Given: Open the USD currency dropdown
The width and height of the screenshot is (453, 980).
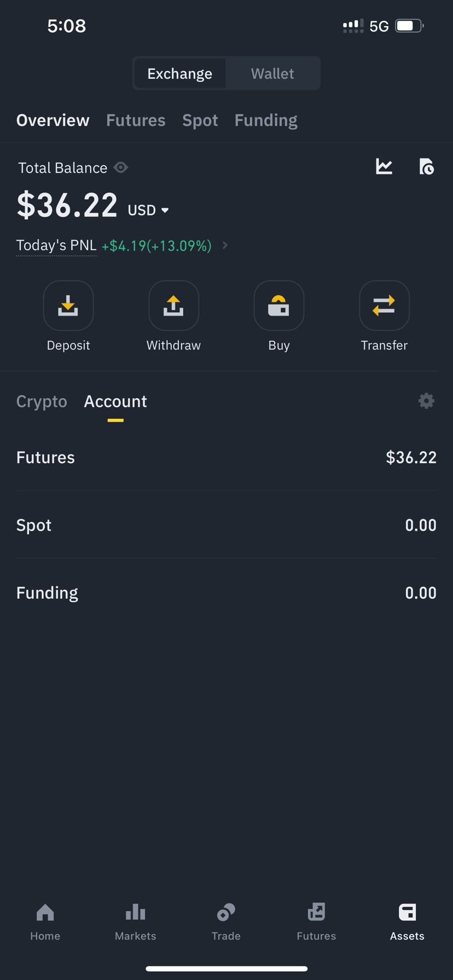Looking at the screenshot, I should tap(148, 210).
